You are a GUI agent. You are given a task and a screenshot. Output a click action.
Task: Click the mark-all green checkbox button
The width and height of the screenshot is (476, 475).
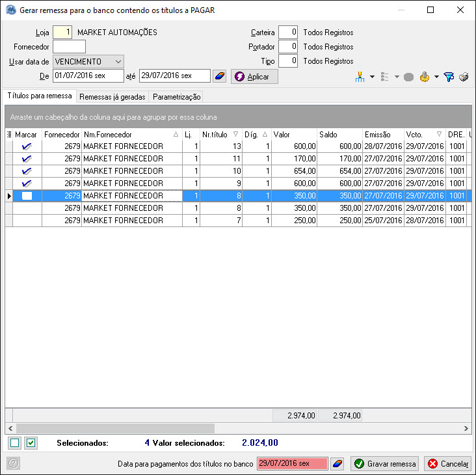[x=31, y=443]
